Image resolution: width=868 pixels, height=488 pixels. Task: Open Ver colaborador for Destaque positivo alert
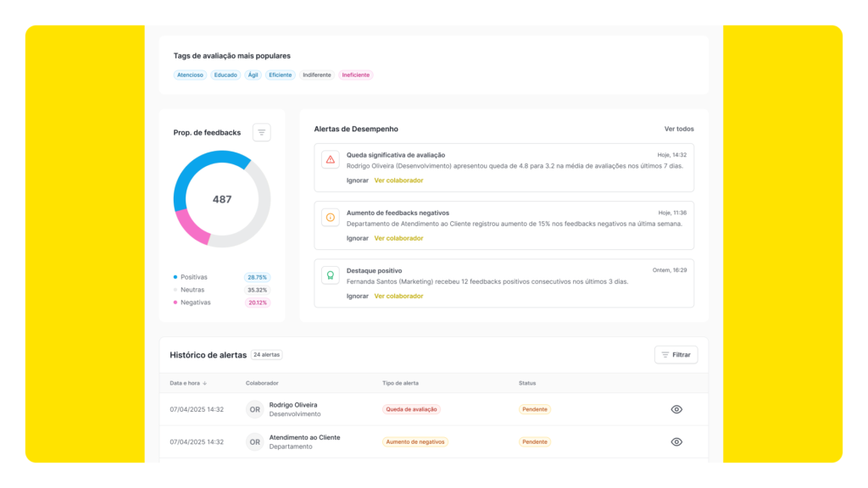coord(398,297)
